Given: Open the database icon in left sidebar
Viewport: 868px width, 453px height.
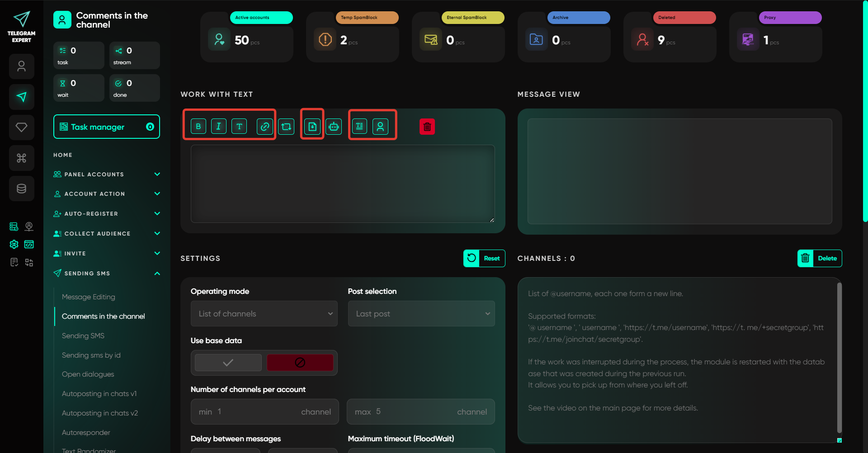Looking at the screenshot, I should click(x=21, y=189).
